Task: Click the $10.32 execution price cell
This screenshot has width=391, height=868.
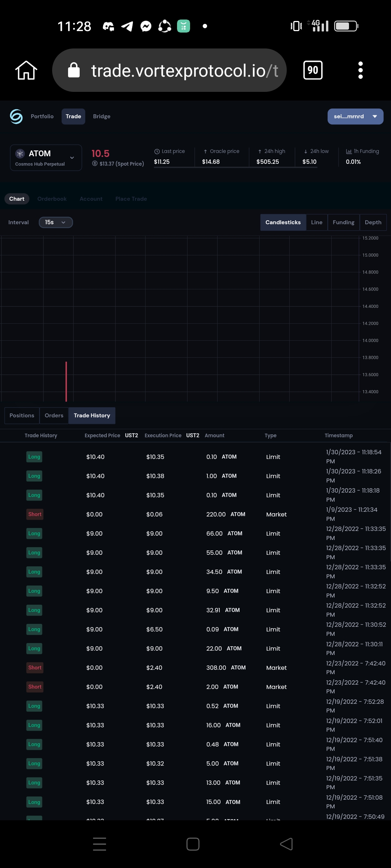Action: click(155, 763)
